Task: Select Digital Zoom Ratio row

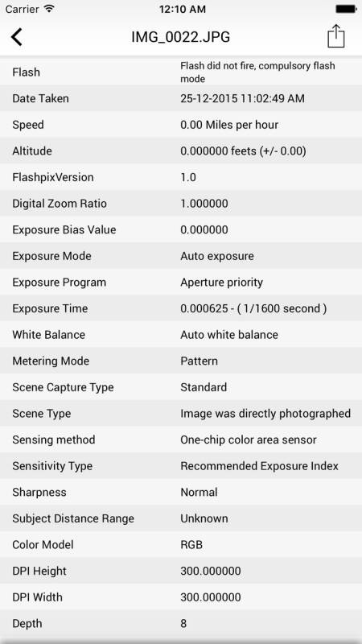Action: pyautogui.click(x=181, y=204)
